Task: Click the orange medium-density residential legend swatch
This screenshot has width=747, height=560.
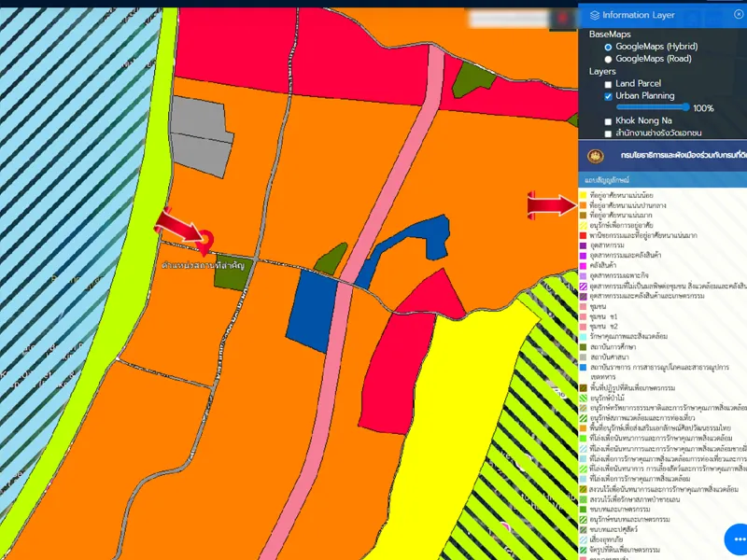Action: point(583,204)
